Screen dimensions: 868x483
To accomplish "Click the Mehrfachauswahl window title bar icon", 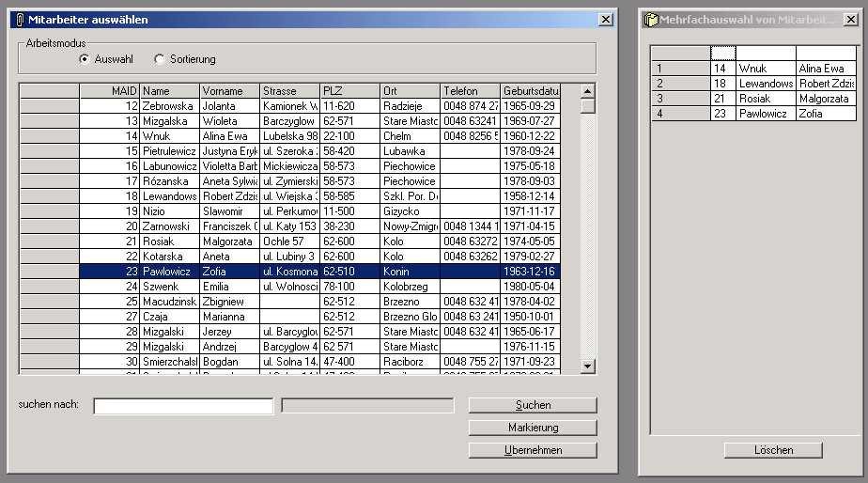I will click(x=650, y=20).
